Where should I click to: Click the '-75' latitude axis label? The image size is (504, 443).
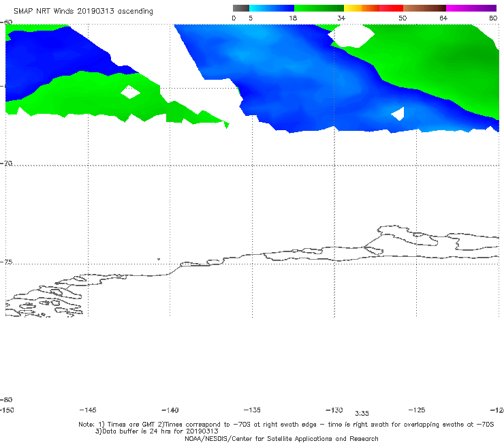(x=6, y=262)
